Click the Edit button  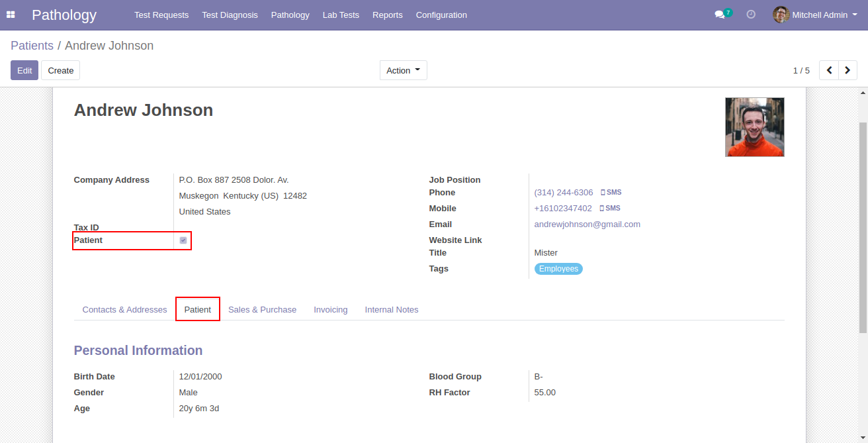[24, 70]
